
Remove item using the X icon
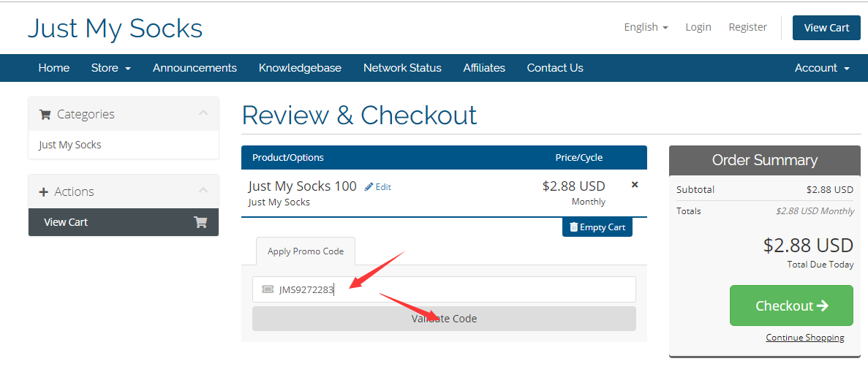(635, 185)
